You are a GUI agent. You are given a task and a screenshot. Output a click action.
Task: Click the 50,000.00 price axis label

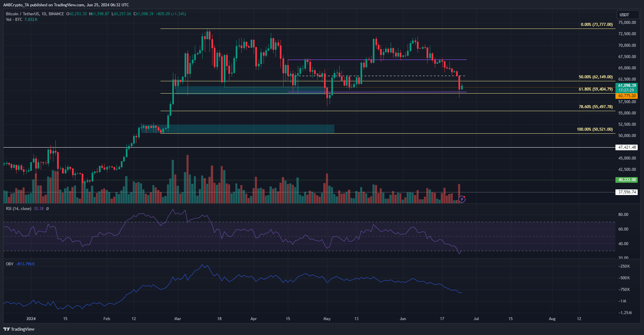pos(627,136)
